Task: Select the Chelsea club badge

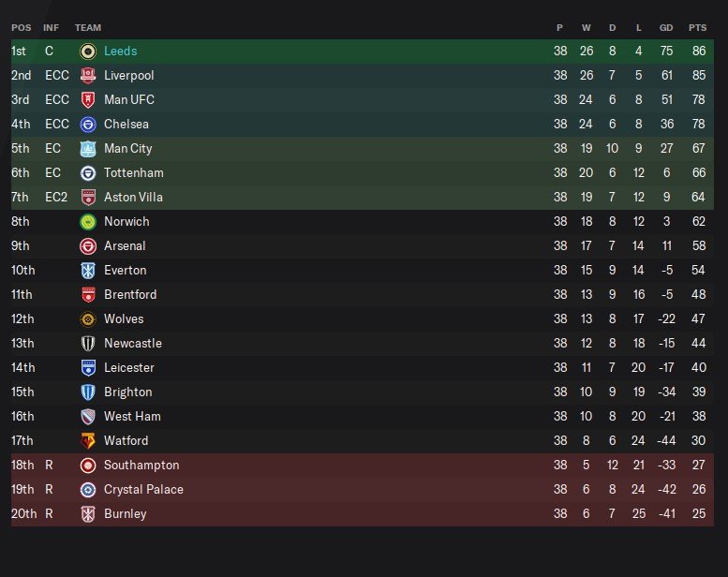Action: [88, 124]
